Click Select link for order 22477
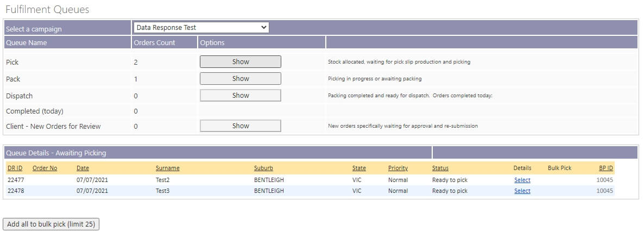 coord(522,180)
